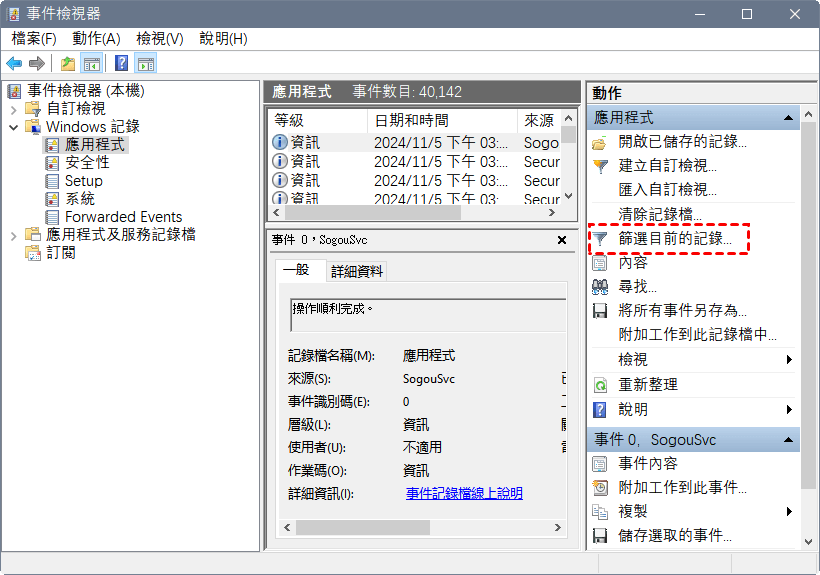
Task: Toggle the show/hide action pane toolbar icon
Action: pyautogui.click(x=146, y=64)
